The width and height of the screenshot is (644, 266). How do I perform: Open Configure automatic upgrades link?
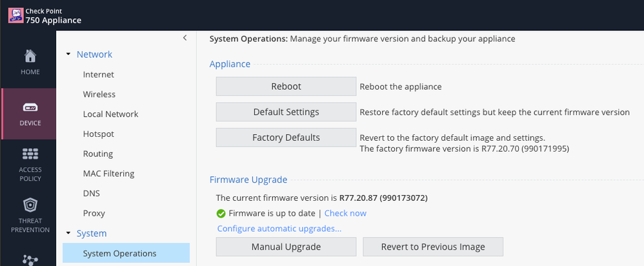[x=279, y=228]
